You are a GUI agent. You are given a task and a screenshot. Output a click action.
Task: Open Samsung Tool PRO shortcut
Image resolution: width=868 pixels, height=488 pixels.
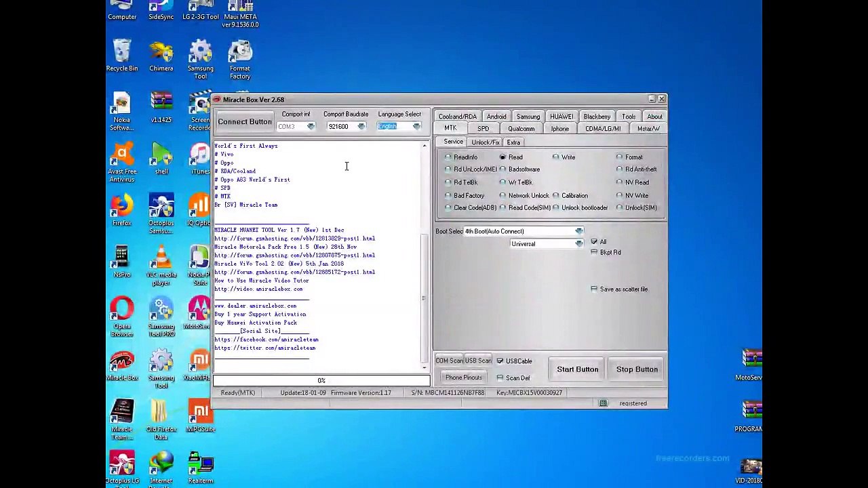[x=161, y=318]
